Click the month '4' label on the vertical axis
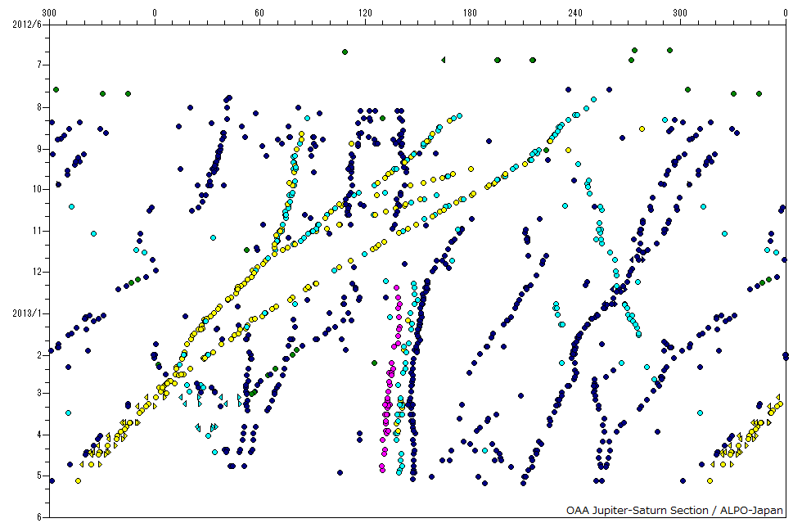Viewport: 802px width, 532px height. point(39,435)
